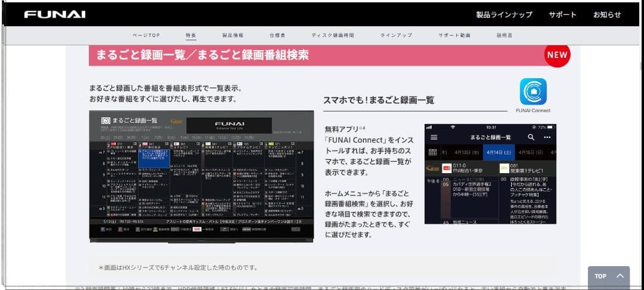Image resolution: width=644 pixels, height=290 pixels.
Task: Tap three-dot more icon in phone screenshot
Action: [547, 137]
